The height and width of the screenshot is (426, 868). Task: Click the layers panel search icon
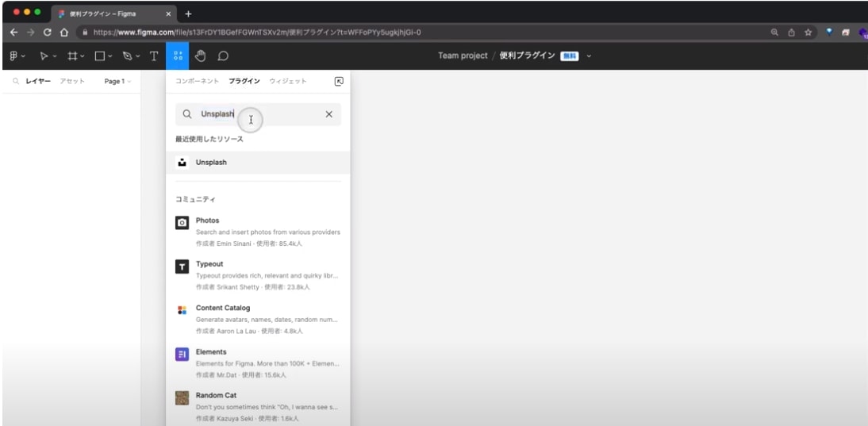coord(16,82)
